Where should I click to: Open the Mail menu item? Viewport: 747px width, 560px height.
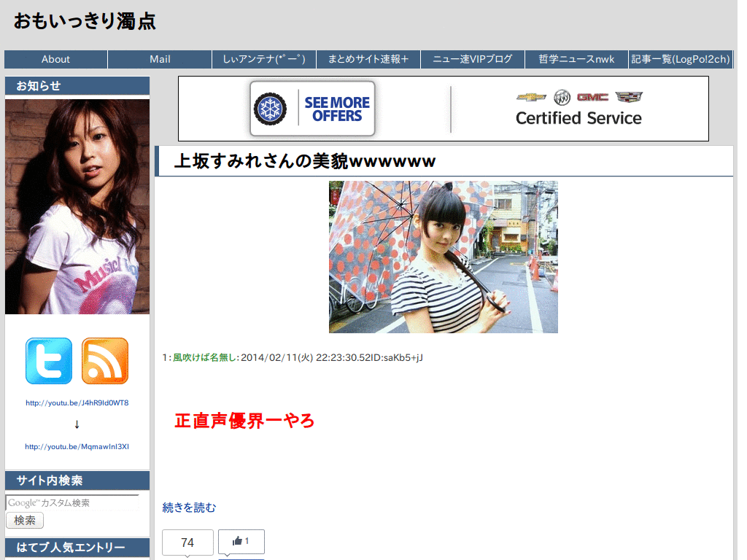pyautogui.click(x=160, y=60)
